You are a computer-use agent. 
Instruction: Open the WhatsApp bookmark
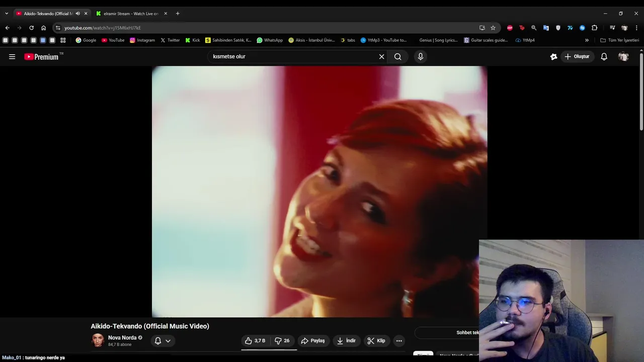pos(270,40)
